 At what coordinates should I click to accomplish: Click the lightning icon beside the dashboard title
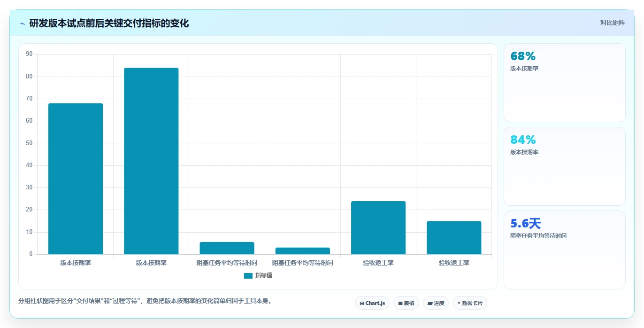coord(23,23)
